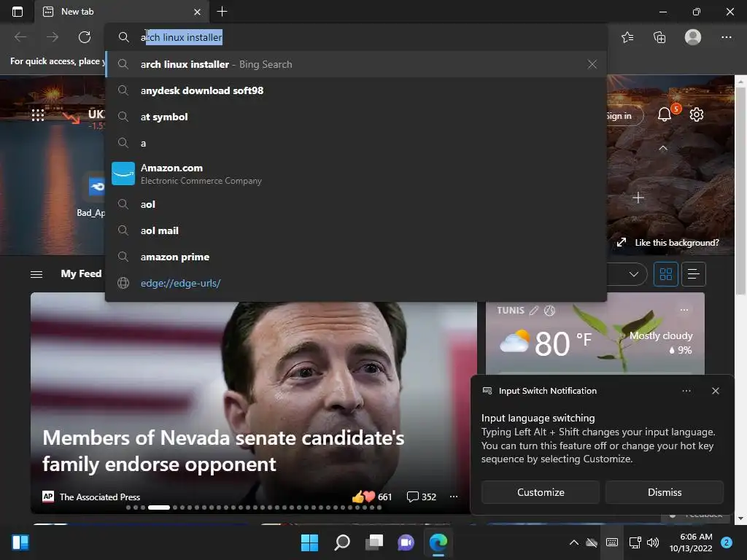Click Microsoft Edge taskbar icon
The width and height of the screenshot is (747, 560).
pos(438,542)
